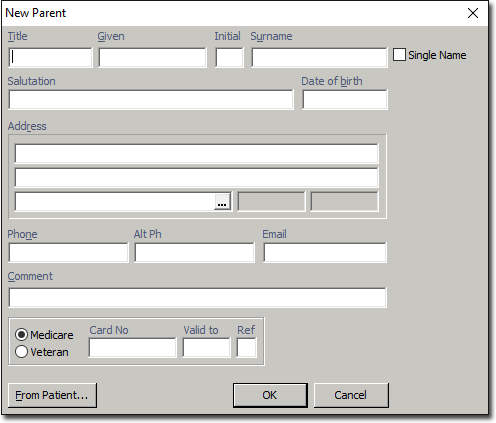
Task: Click the Phone number field
Action: 68,252
